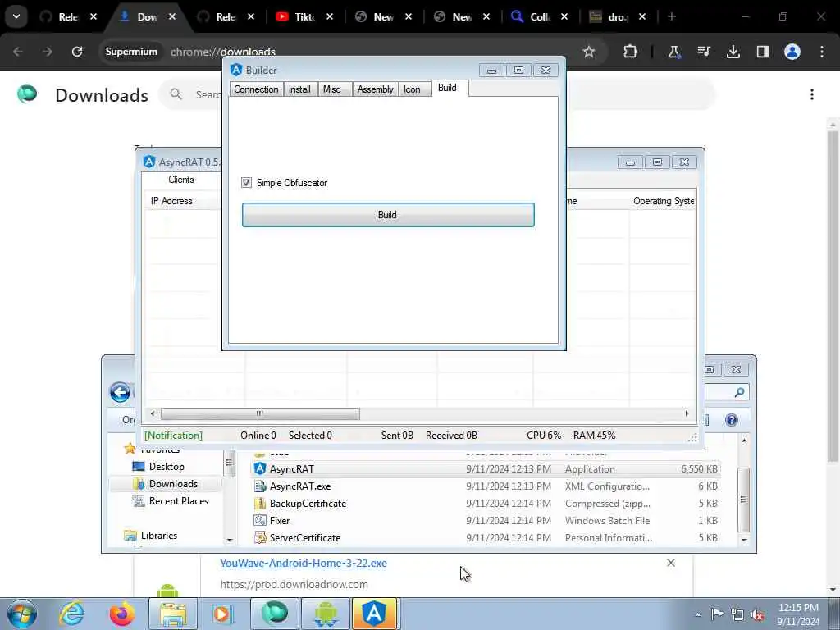
Task: Open the browser profile avatar
Action: pos(792,52)
